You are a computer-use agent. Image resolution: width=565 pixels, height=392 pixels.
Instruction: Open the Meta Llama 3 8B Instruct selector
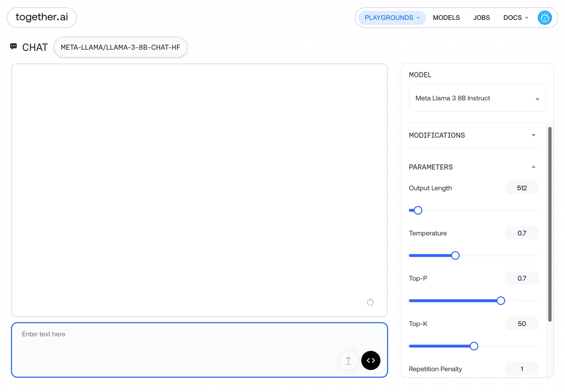[x=477, y=98]
